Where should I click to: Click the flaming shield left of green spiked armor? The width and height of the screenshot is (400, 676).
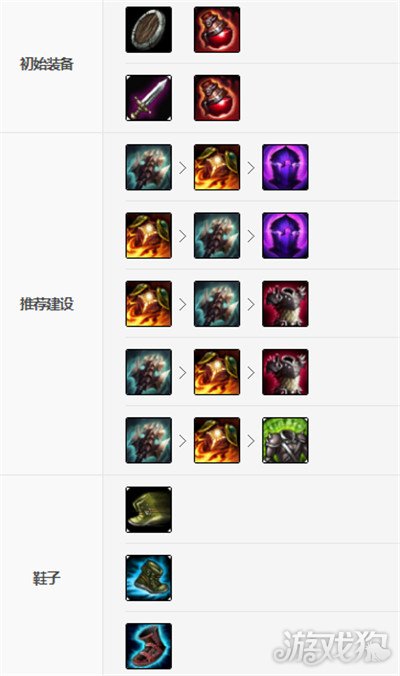pyautogui.click(x=217, y=440)
